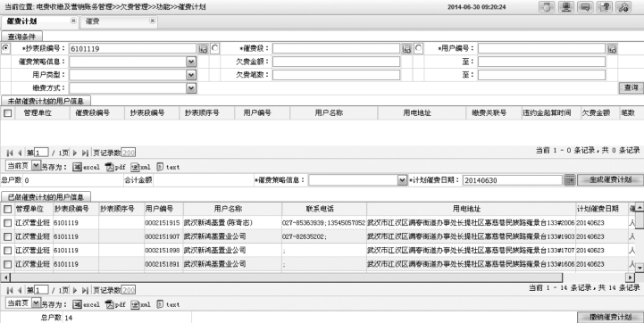Close the 催费 tab
This screenshot has width=644, height=323.
click(153, 21)
